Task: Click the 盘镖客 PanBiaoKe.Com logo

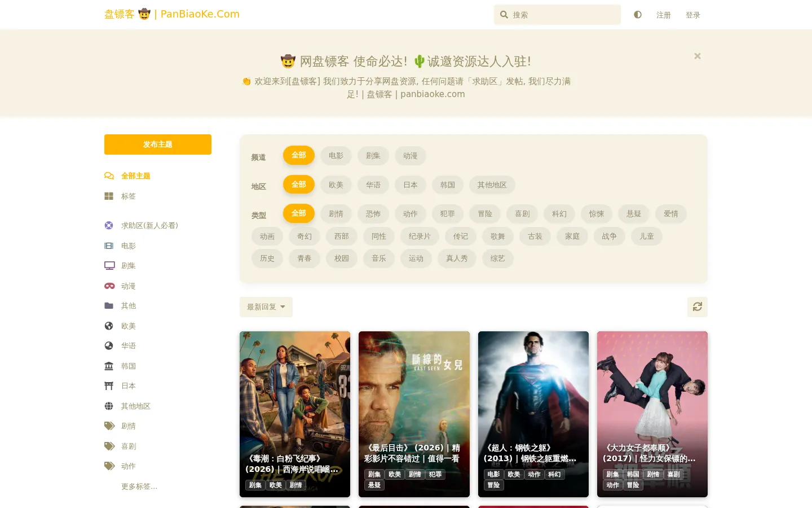Action: [172, 14]
